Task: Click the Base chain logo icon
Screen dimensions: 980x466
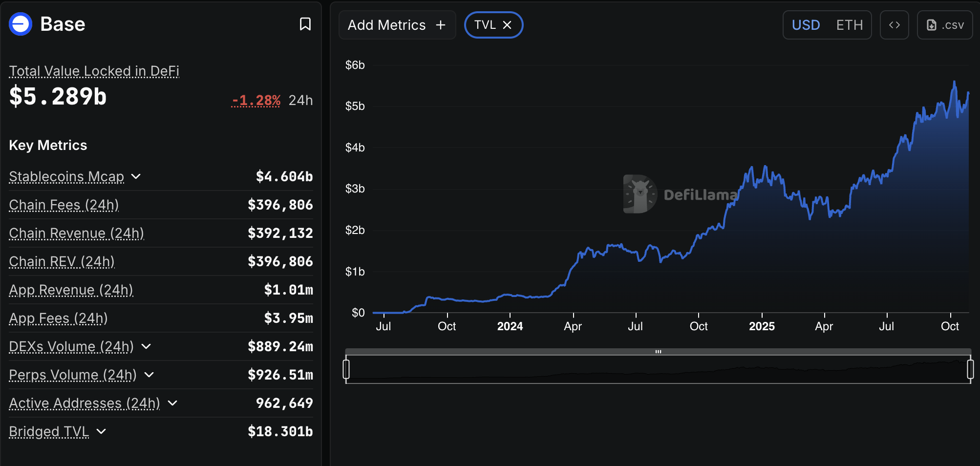Action: pyautogui.click(x=21, y=24)
